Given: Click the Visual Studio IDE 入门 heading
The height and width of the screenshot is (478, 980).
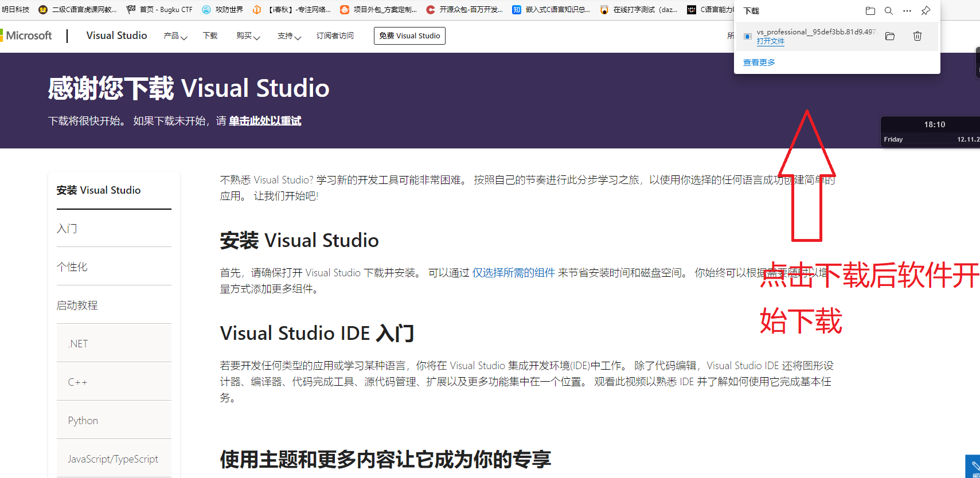Looking at the screenshot, I should click(317, 333).
